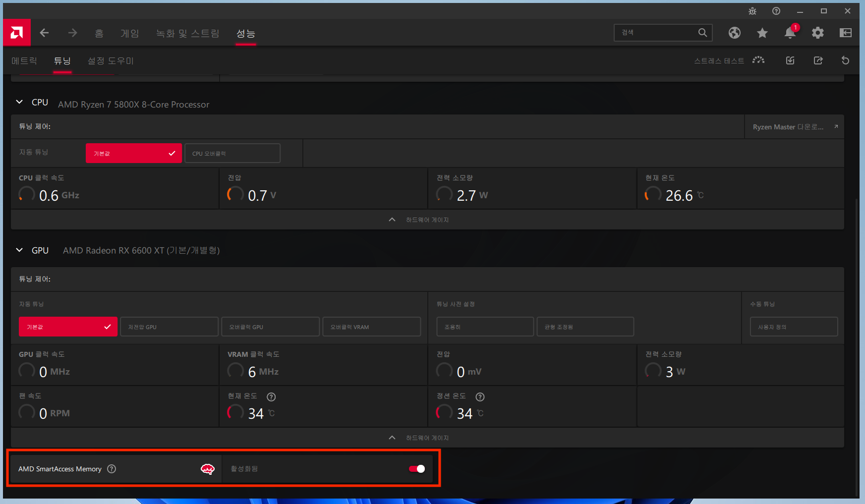Open favorites star icon
This screenshot has width=865, height=504.
[x=762, y=33]
